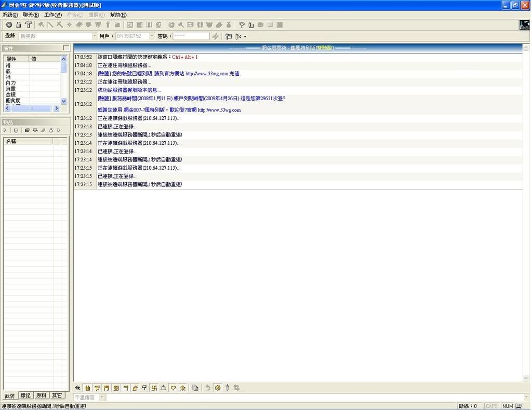Open the tools dropdown arrow beside 密碼
532x410 pixels.
[x=245, y=37]
